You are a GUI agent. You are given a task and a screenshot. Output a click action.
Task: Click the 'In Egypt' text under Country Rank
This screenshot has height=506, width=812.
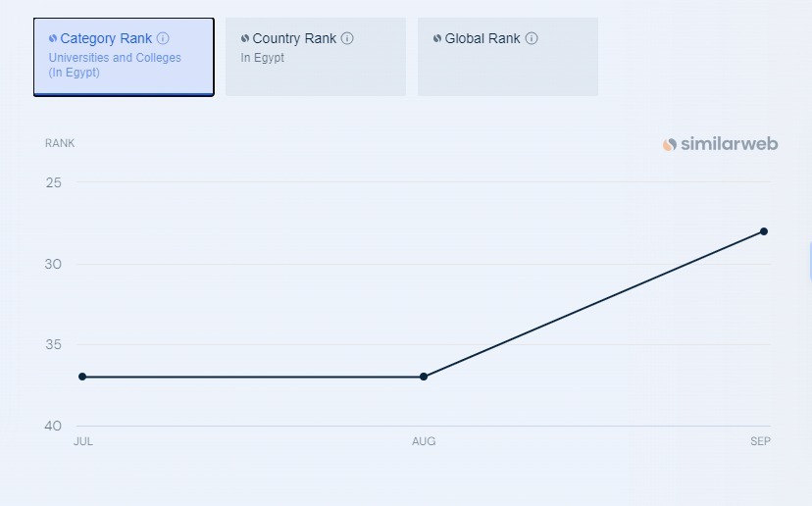pos(262,58)
